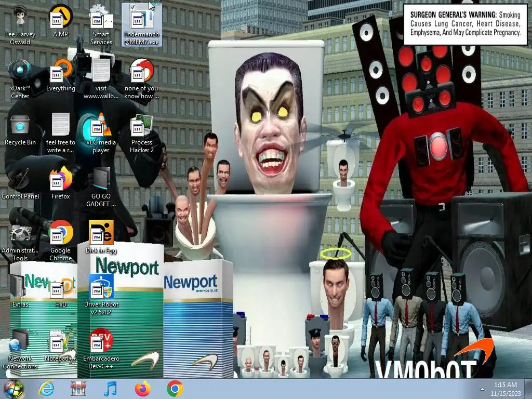Open Network Connections
This screenshot has width=532, height=399.
(20, 349)
